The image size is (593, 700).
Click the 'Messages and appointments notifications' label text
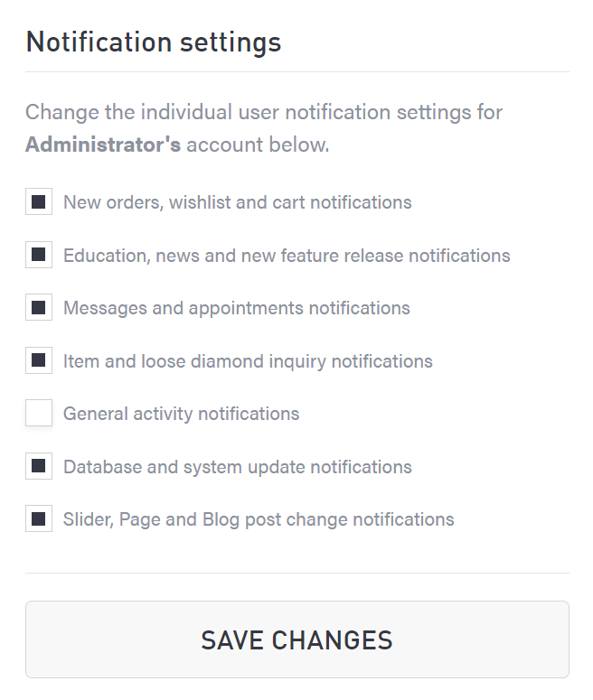(236, 308)
